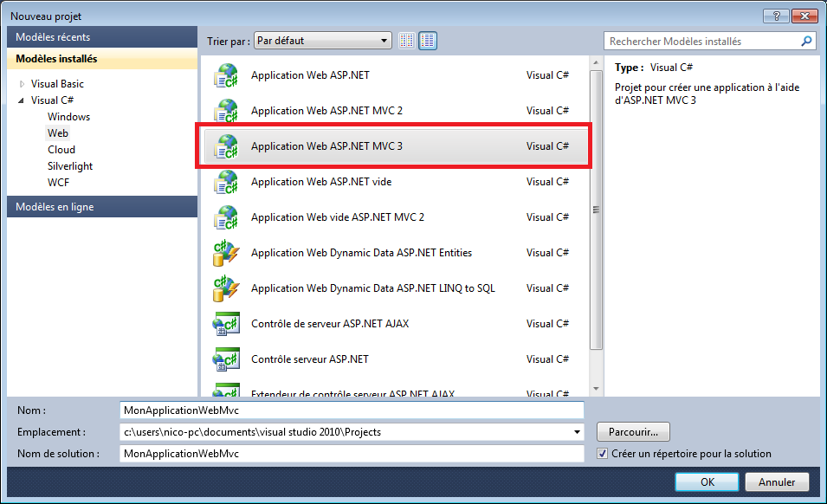827x504 pixels.
Task: Open the Modèles en ligne section
Action: tap(55, 207)
